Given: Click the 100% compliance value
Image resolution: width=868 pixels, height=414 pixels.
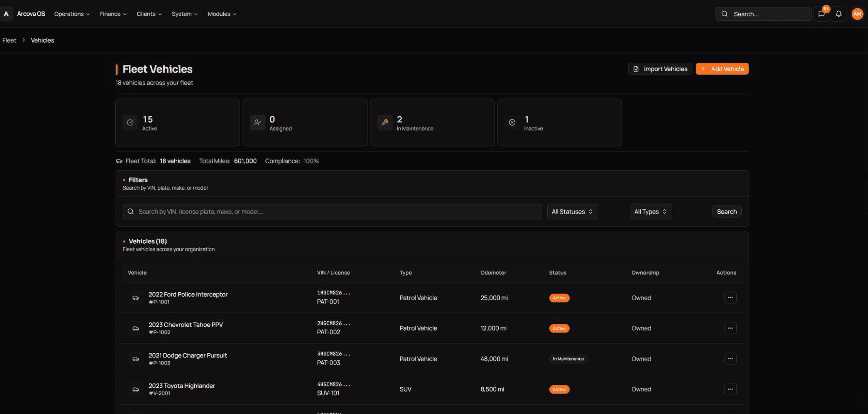Looking at the screenshot, I should pos(311,161).
